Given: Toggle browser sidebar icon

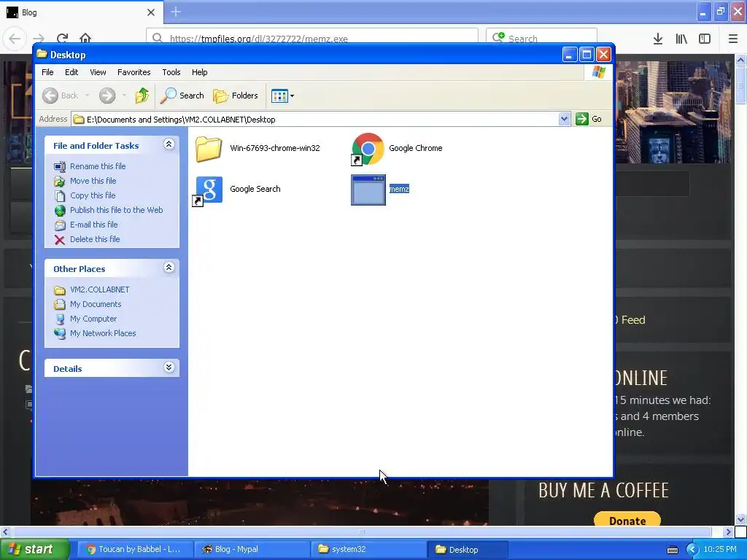Looking at the screenshot, I should (x=705, y=39).
